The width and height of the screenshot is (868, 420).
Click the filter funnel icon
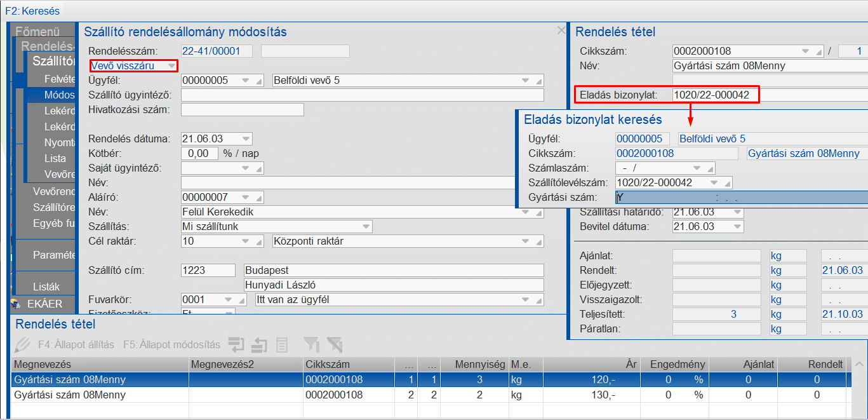pyautogui.click(x=310, y=345)
